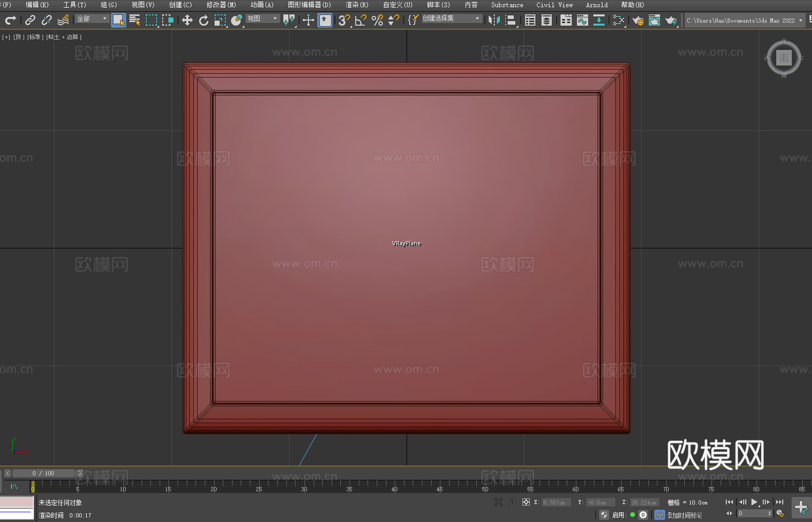Open the project path dropdown

coord(745,21)
